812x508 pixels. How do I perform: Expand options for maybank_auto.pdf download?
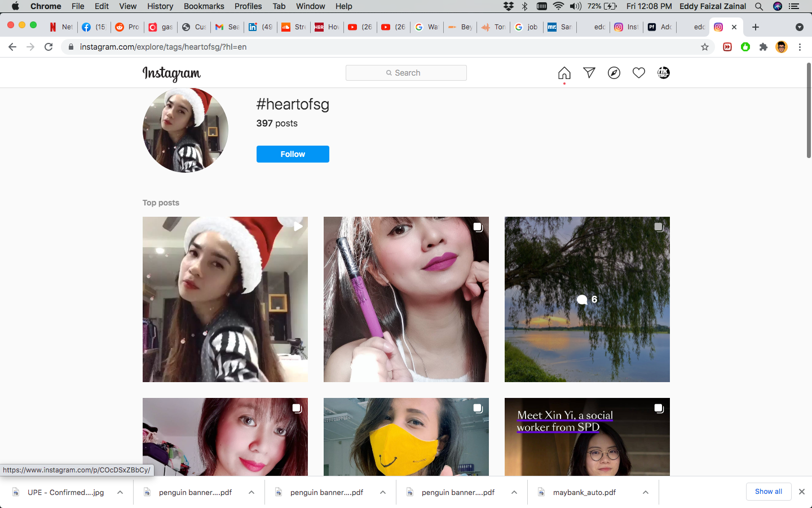646,492
